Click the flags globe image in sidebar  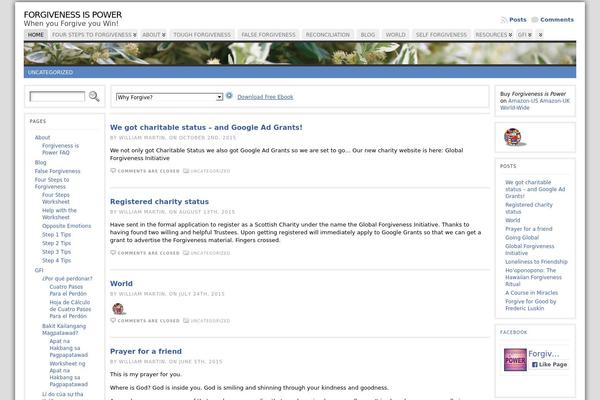pos(513,137)
